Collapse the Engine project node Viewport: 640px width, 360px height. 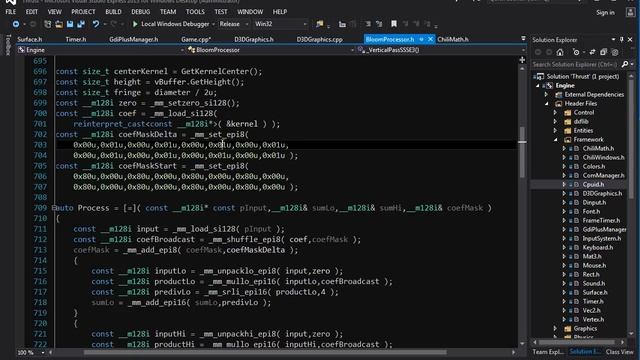pyautogui.click(x=538, y=86)
